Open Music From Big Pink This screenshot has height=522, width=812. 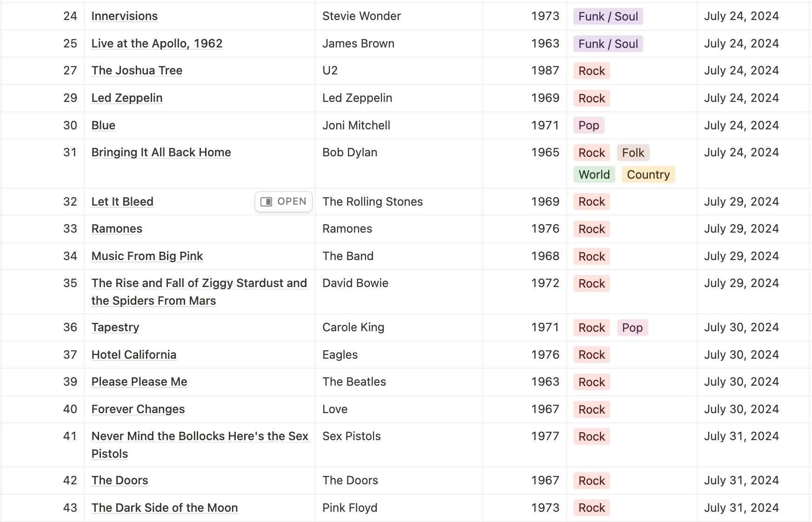coord(147,256)
